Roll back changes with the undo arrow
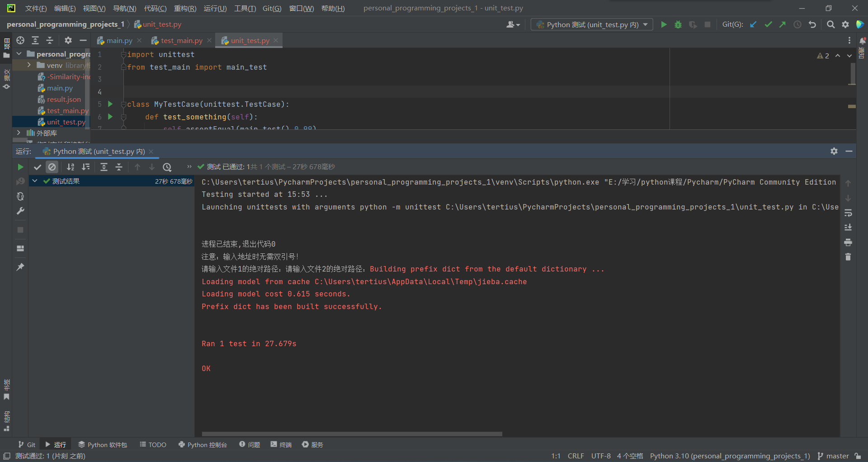 pyautogui.click(x=812, y=24)
